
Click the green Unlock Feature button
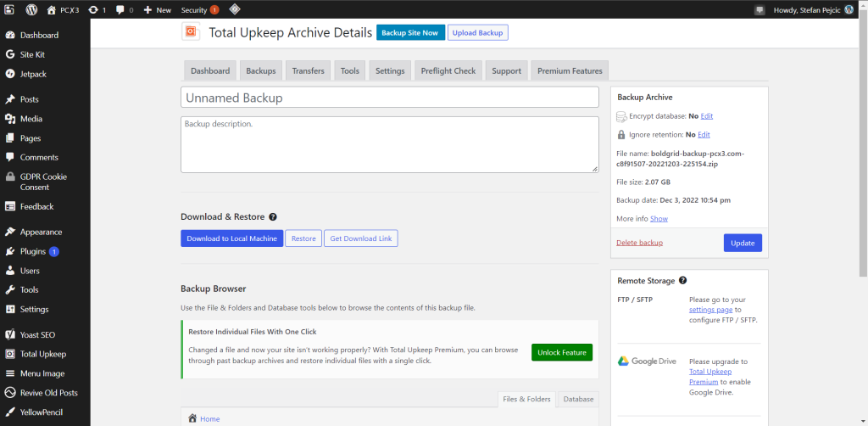(562, 352)
